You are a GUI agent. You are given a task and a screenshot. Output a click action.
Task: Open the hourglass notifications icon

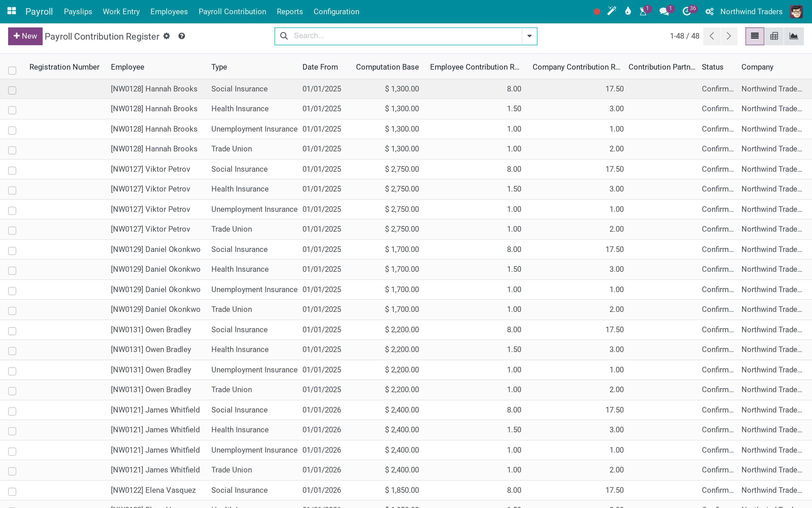pos(643,12)
